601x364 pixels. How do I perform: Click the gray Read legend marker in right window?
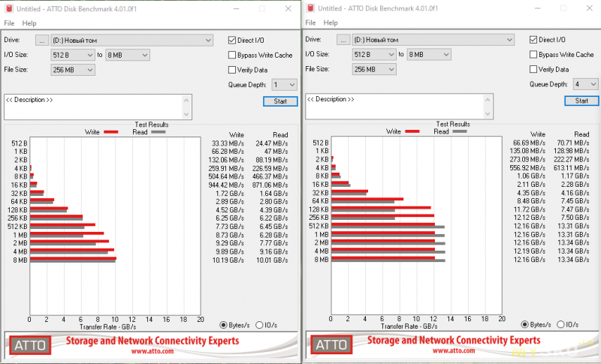460,131
